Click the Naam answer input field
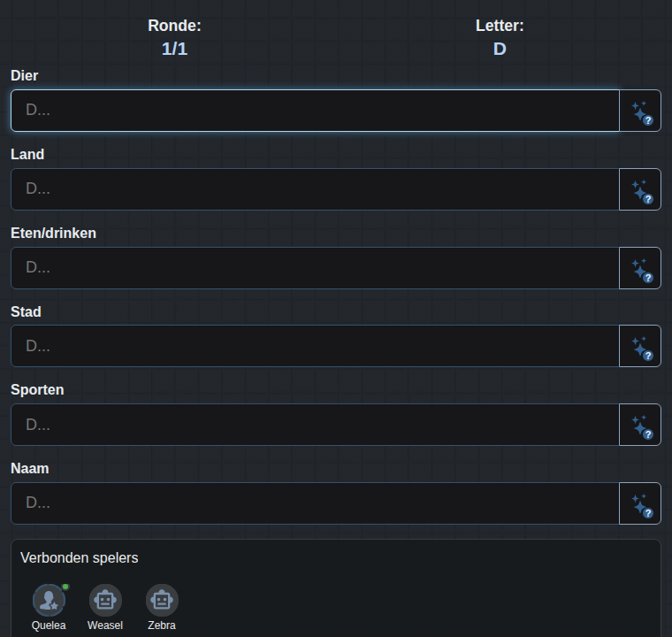672x637 pixels. pos(315,503)
